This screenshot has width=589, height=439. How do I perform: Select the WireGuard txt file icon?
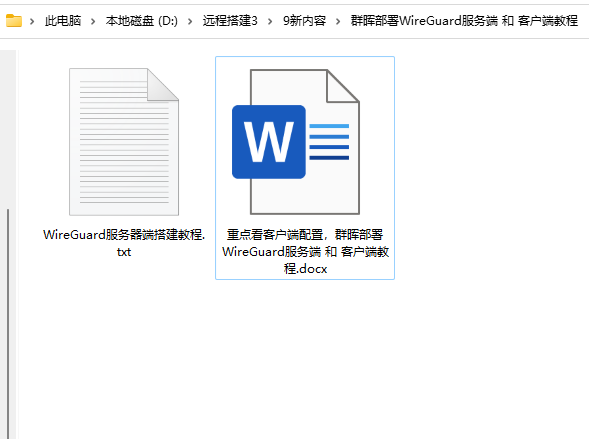pyautogui.click(x=124, y=142)
